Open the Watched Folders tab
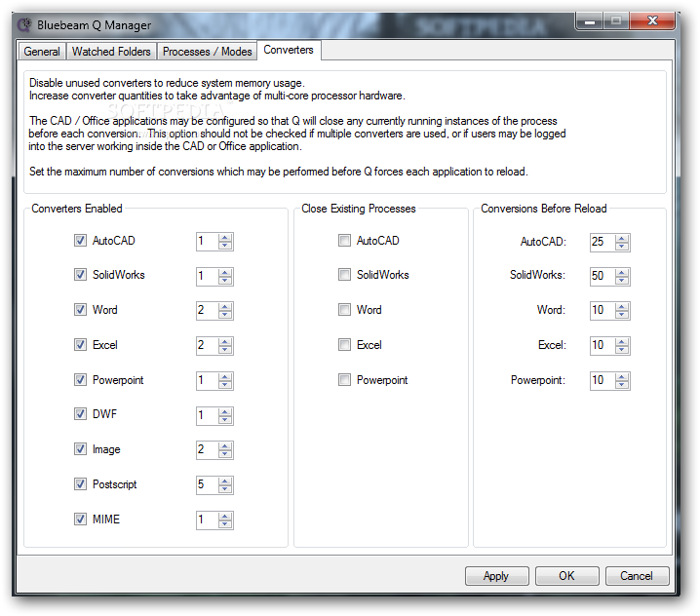The height and width of the screenshot is (616, 700). coord(111,52)
